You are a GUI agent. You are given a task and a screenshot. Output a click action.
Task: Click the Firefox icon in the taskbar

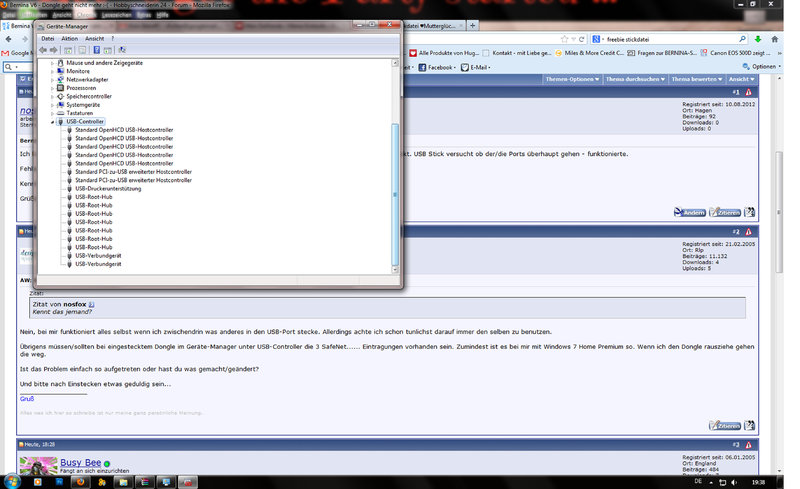81,482
